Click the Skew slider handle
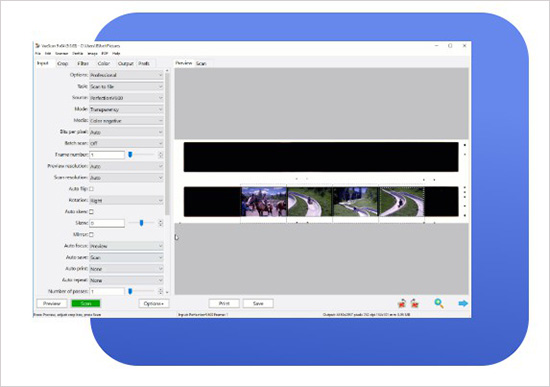The image size is (550, 387). [x=141, y=223]
